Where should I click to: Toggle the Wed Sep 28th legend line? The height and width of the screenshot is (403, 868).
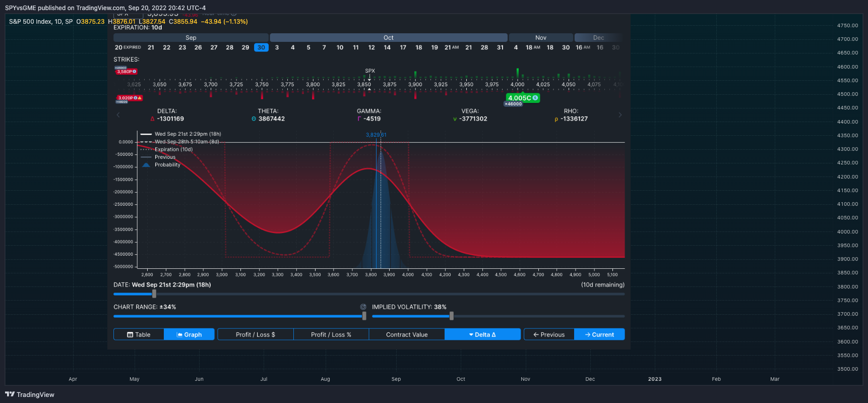tap(180, 142)
